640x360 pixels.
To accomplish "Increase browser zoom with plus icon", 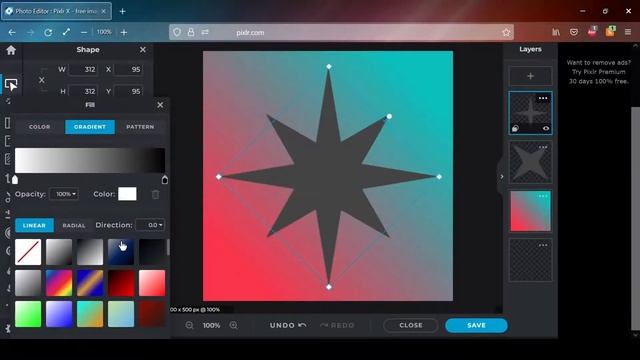I will click(124, 32).
